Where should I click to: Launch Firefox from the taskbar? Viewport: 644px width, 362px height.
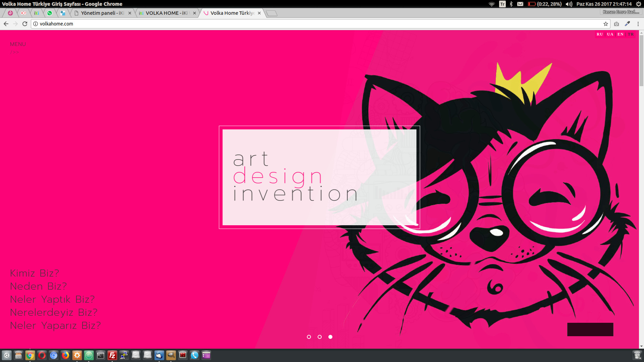(x=65, y=355)
